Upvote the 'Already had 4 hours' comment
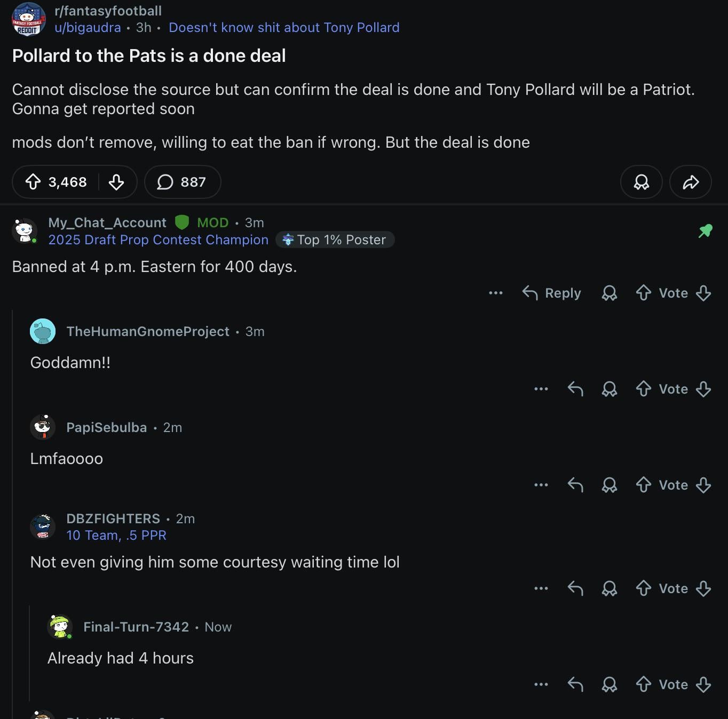The width and height of the screenshot is (728, 719). point(644,684)
